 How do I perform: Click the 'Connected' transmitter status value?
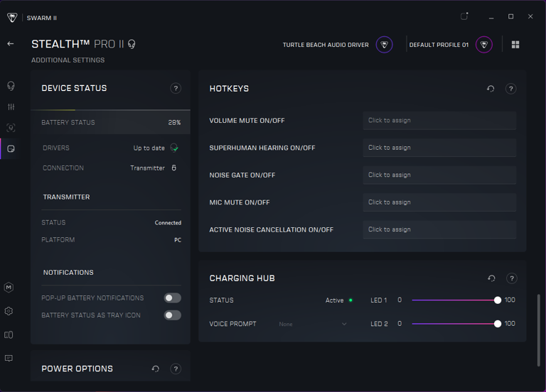click(x=168, y=222)
